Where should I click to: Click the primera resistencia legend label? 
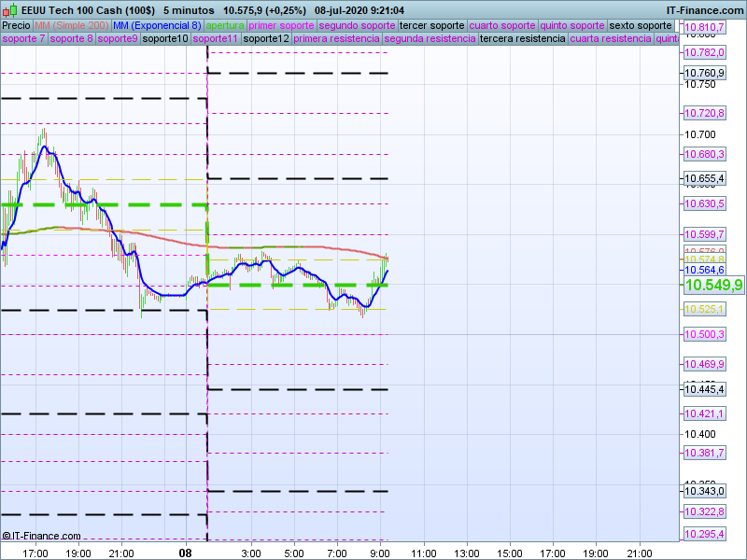pyautogui.click(x=336, y=39)
